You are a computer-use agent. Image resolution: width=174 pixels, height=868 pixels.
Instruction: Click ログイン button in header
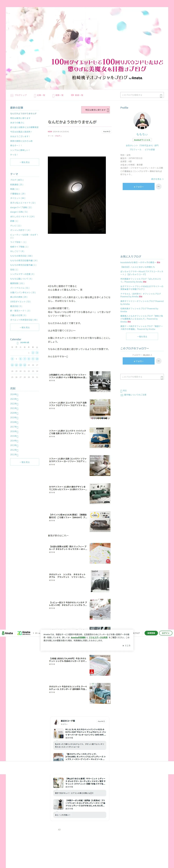(x=166, y=633)
